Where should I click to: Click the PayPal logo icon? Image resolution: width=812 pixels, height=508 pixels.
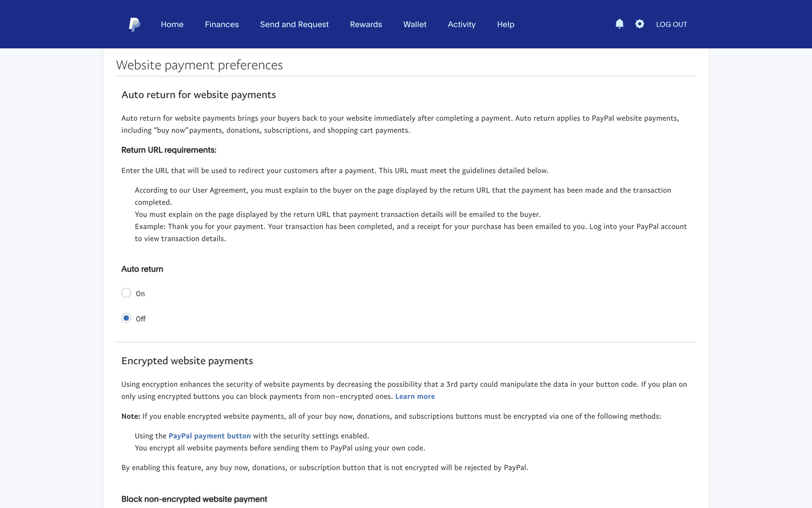click(x=134, y=25)
